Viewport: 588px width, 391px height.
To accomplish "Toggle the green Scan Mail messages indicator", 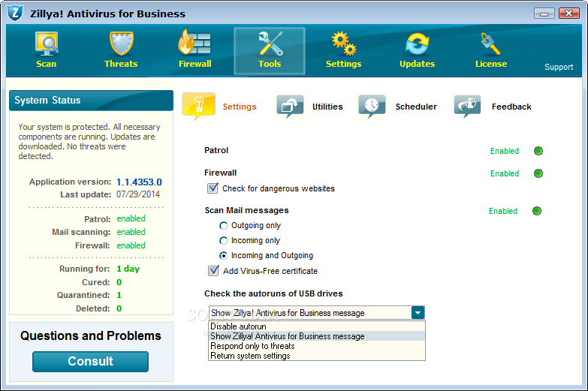I will [x=537, y=211].
